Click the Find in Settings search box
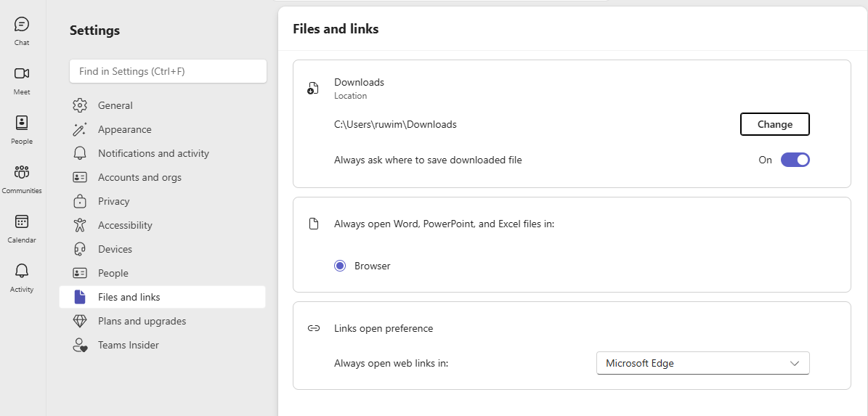 [168, 71]
